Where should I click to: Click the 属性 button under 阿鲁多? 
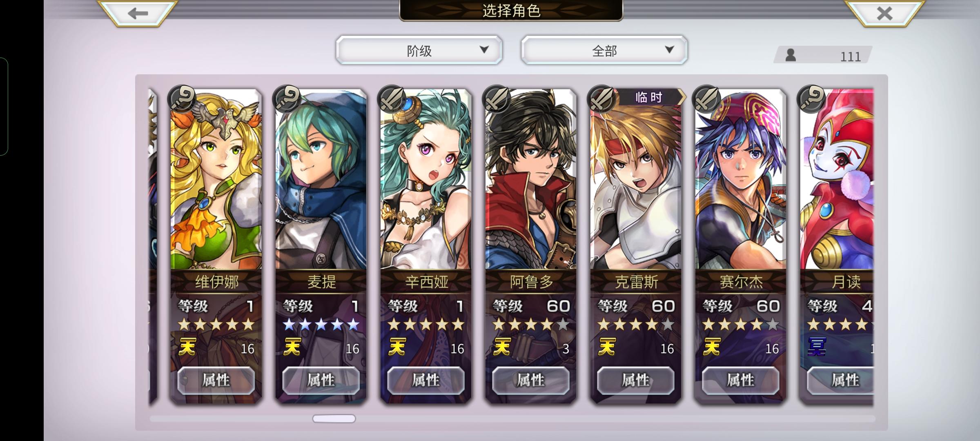point(531,380)
